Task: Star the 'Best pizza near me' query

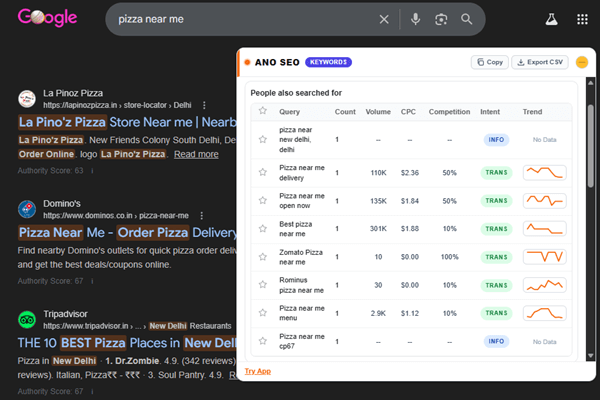Action: click(262, 229)
